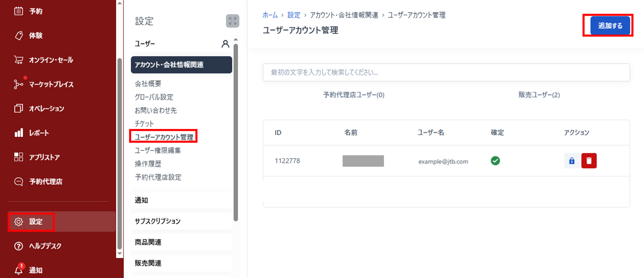The height and width of the screenshot is (278, 644).
Task: Click the ホーム breadcrumb link
Action: pyautogui.click(x=270, y=15)
